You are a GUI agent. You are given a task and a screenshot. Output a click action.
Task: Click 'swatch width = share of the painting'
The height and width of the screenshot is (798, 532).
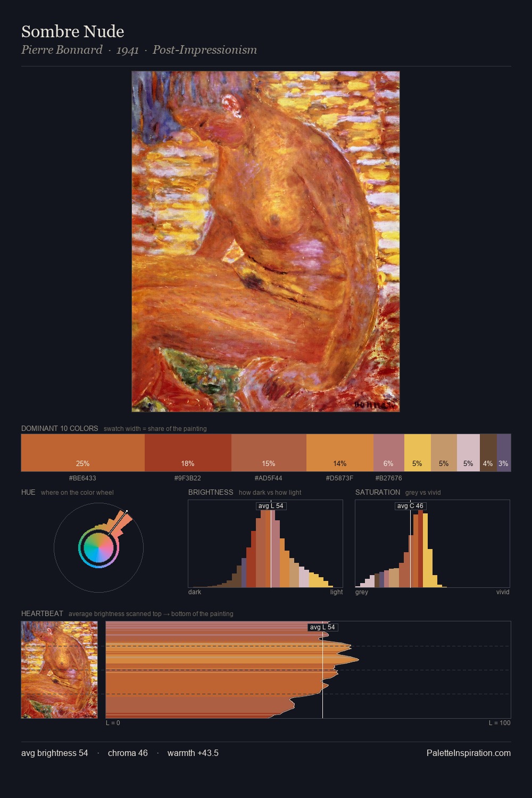tap(155, 429)
